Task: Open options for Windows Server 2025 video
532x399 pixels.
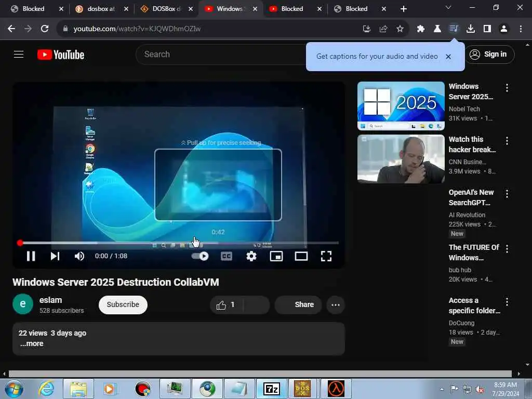Action: point(507,88)
